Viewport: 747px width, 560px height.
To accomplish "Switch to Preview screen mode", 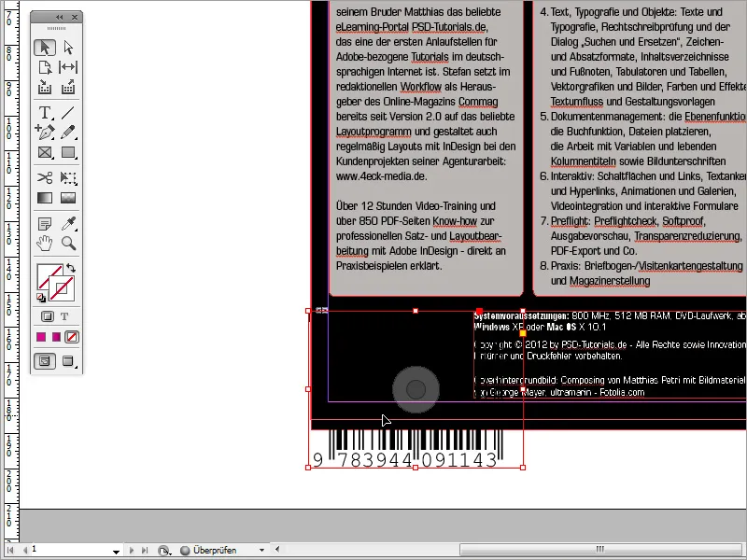I will point(68,361).
